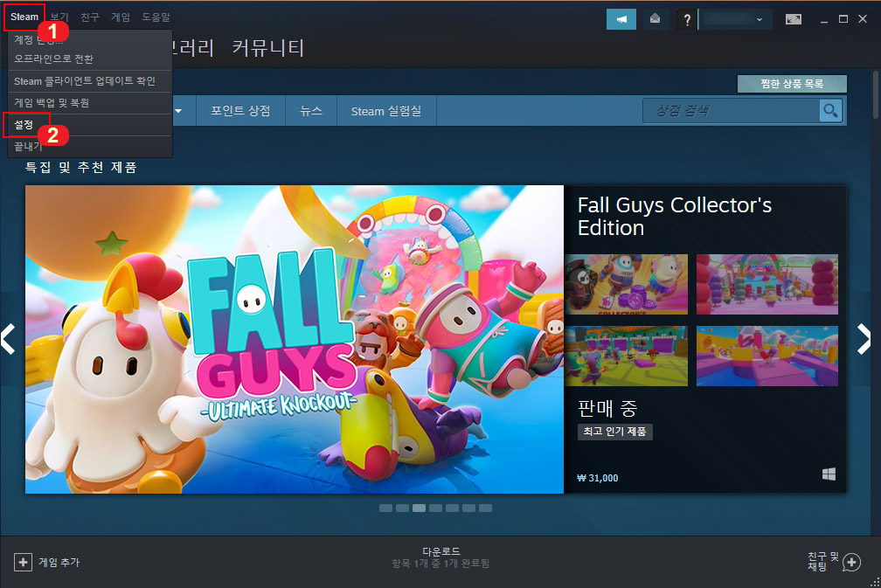View fourth Fall Guys screenshot thumbnail
This screenshot has height=588, width=881.
tap(767, 356)
